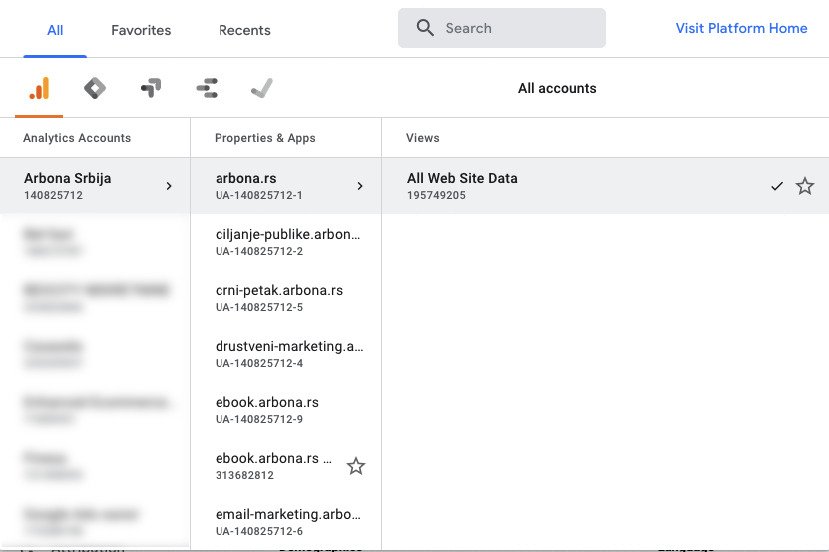Screen dimensions: 829x552
Task: Select the Arbona Srbija account row
Action: pyautogui.click(x=95, y=186)
